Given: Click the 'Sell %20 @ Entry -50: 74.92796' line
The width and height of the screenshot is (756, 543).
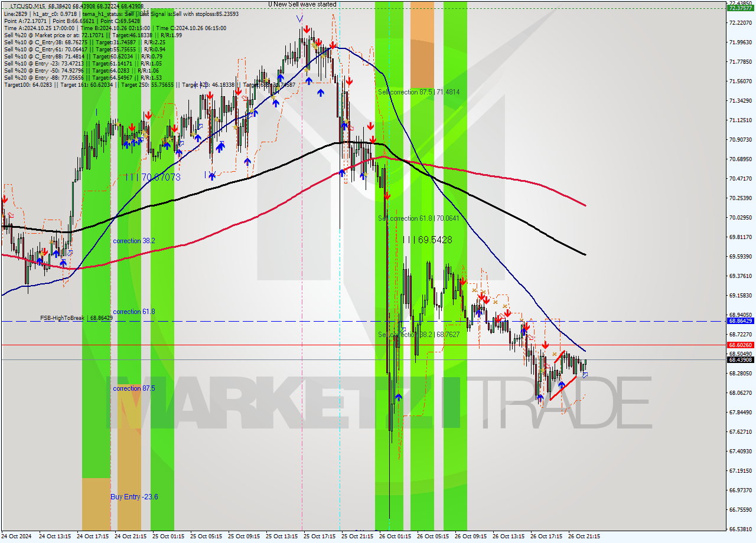Looking at the screenshot, I should pyautogui.click(x=82, y=70).
